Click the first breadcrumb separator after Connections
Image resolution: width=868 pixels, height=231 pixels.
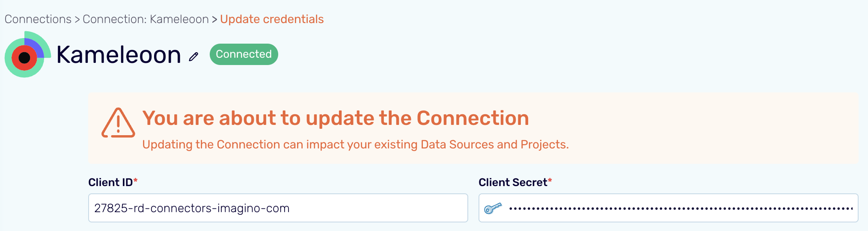point(77,19)
